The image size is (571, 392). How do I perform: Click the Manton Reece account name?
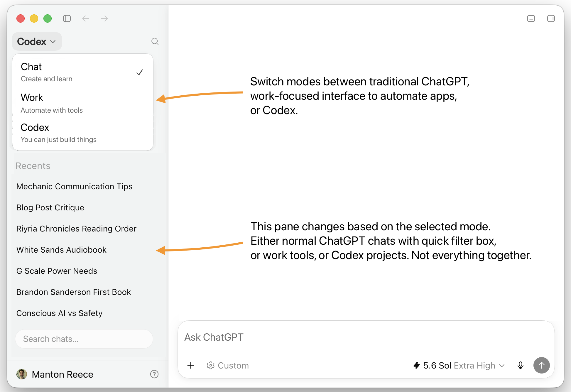[x=62, y=374]
